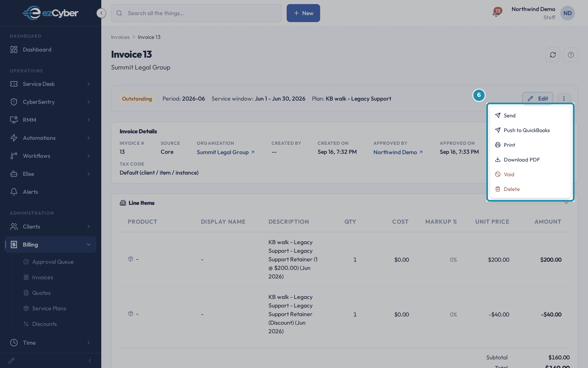Click the PRODUCT column header
The image size is (588, 368).
point(142,222)
